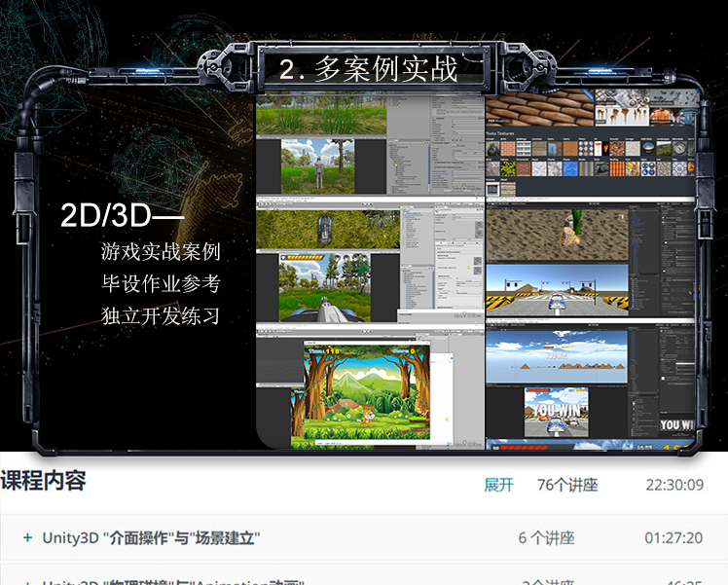Click the racing game YOU WIN screenshot
Screen dimensions: 728x585
556,412
